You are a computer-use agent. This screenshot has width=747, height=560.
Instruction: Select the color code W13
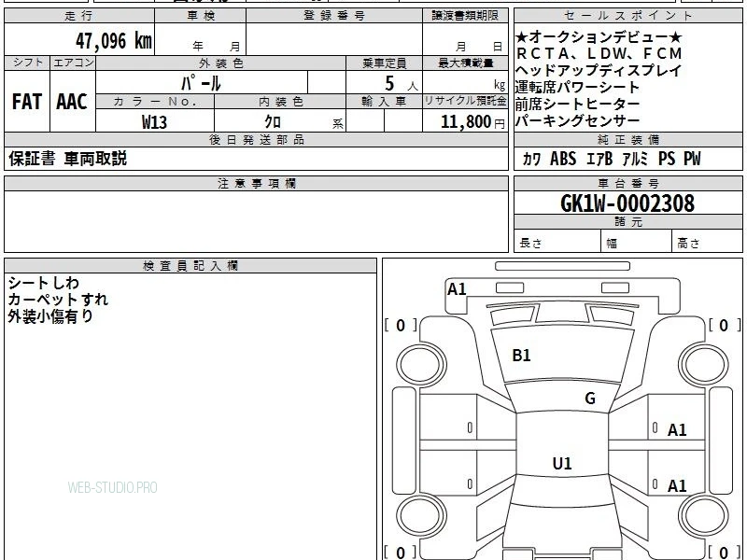coord(155,122)
